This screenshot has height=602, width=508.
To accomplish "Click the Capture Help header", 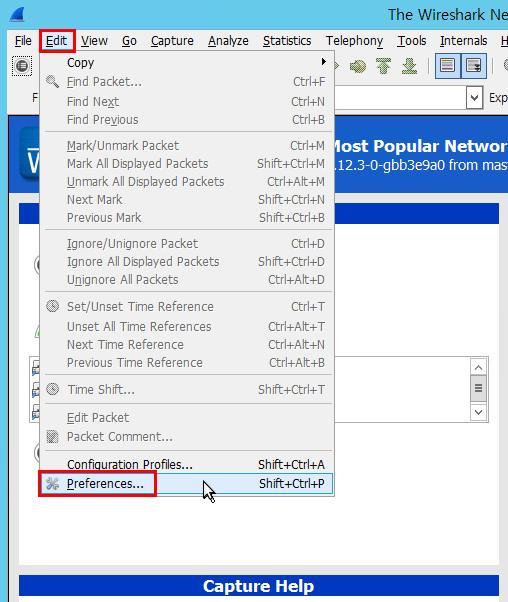I will 259,586.
